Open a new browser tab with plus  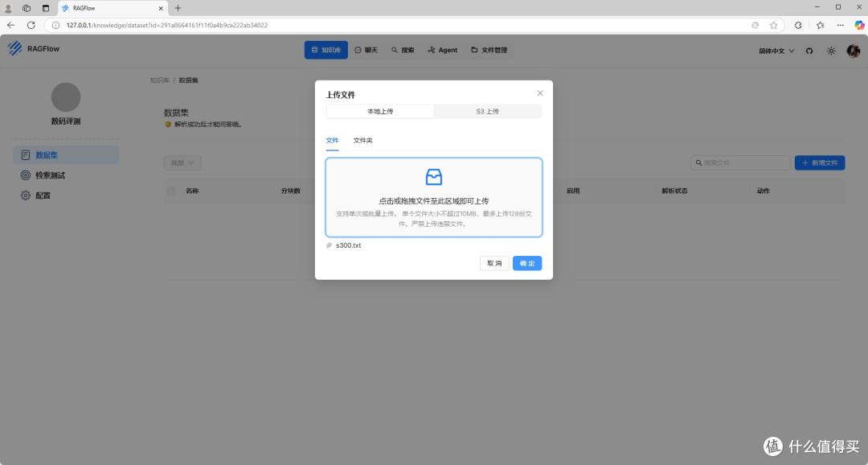pos(178,8)
